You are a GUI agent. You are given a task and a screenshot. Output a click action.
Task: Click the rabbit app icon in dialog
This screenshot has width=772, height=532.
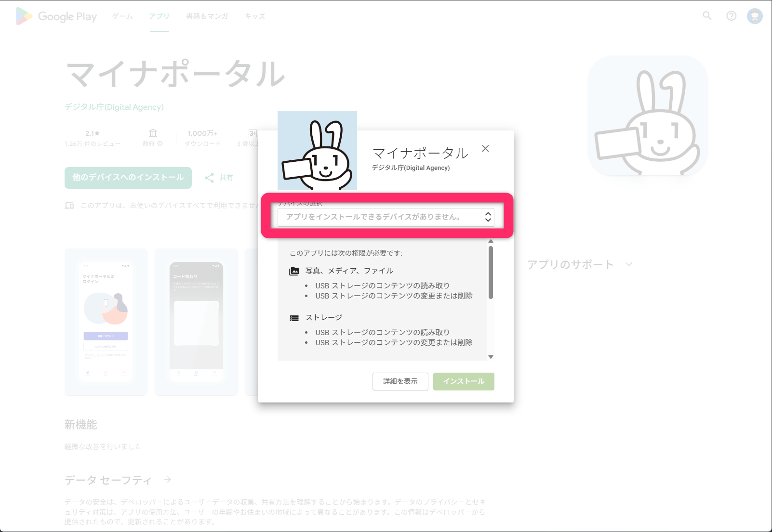[317, 150]
